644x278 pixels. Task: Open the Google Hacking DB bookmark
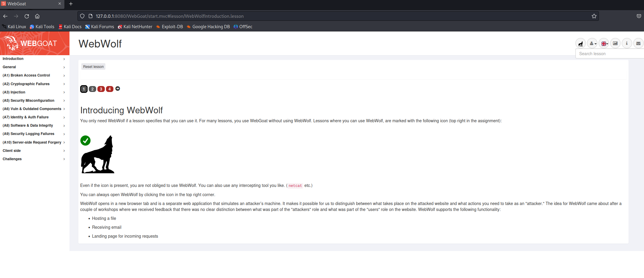(x=208, y=27)
